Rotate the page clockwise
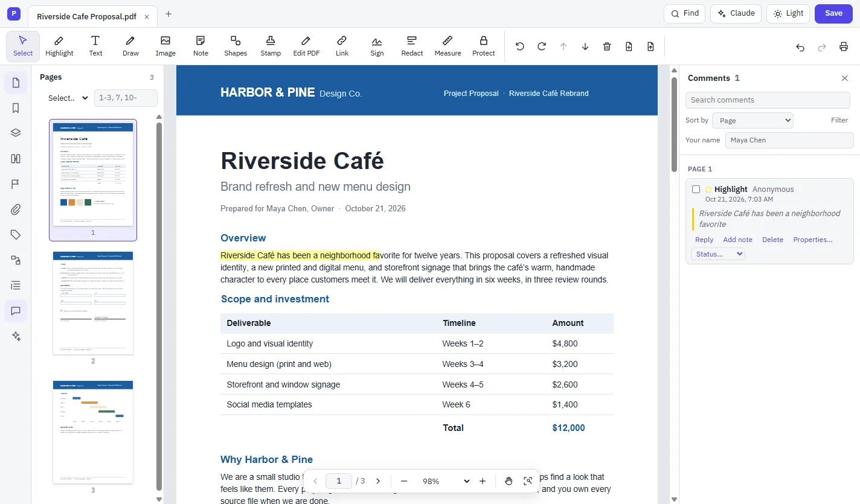Screen dimensions: 860x504 click(x=542, y=46)
